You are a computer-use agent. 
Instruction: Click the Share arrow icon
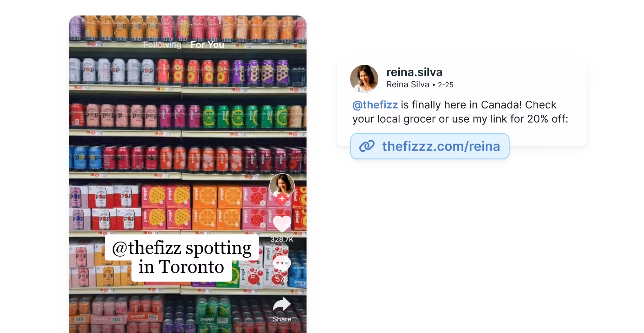[x=282, y=304]
